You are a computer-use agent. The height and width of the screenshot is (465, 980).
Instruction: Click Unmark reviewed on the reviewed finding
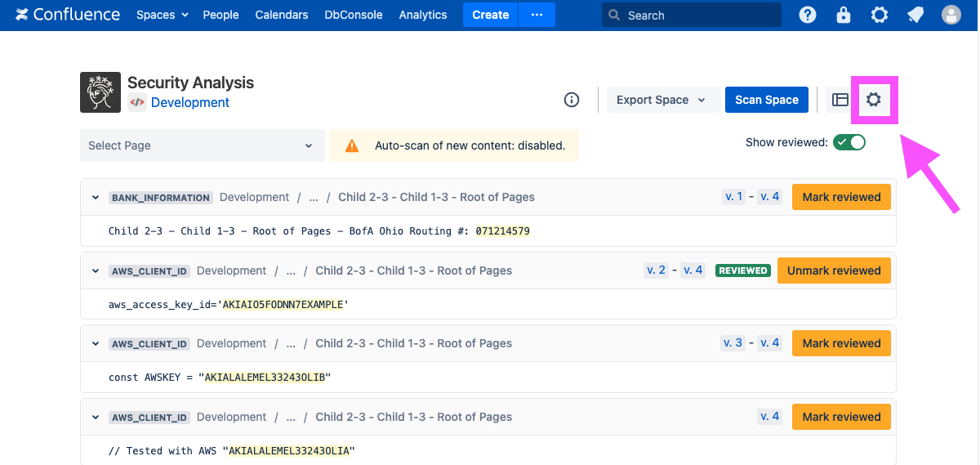click(x=833, y=271)
